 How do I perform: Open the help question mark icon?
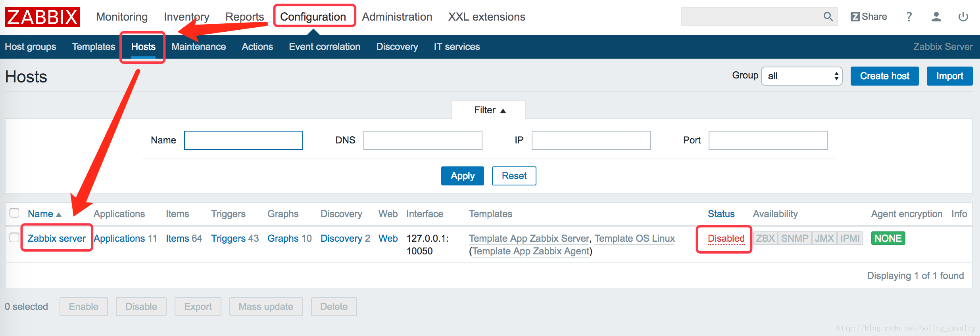tap(909, 17)
